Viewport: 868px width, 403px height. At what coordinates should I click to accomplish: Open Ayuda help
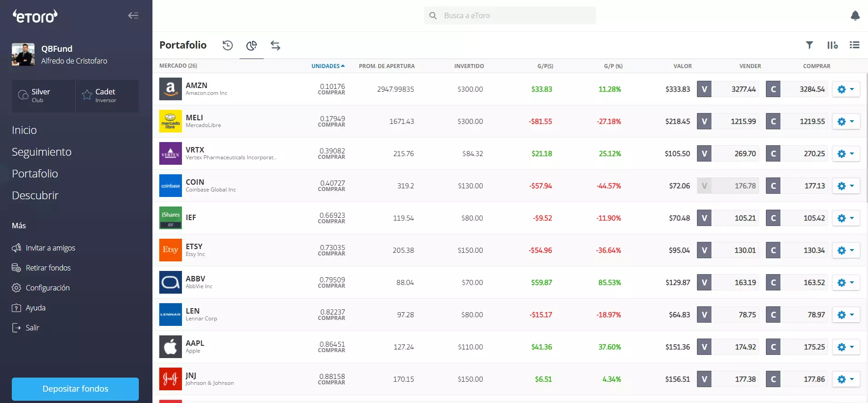(x=29, y=308)
